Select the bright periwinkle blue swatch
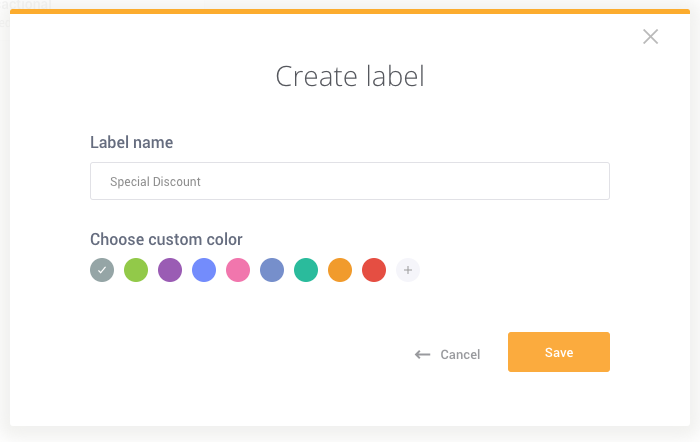The height and width of the screenshot is (442, 700). (x=204, y=270)
